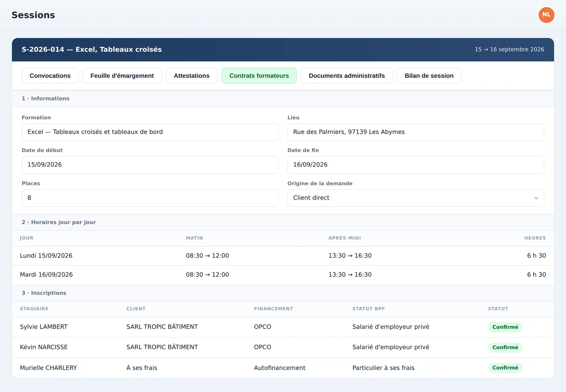Screen dimensions: 566x392
Task: Click Murielle CHARLERY trainee name
Action: click(48, 368)
